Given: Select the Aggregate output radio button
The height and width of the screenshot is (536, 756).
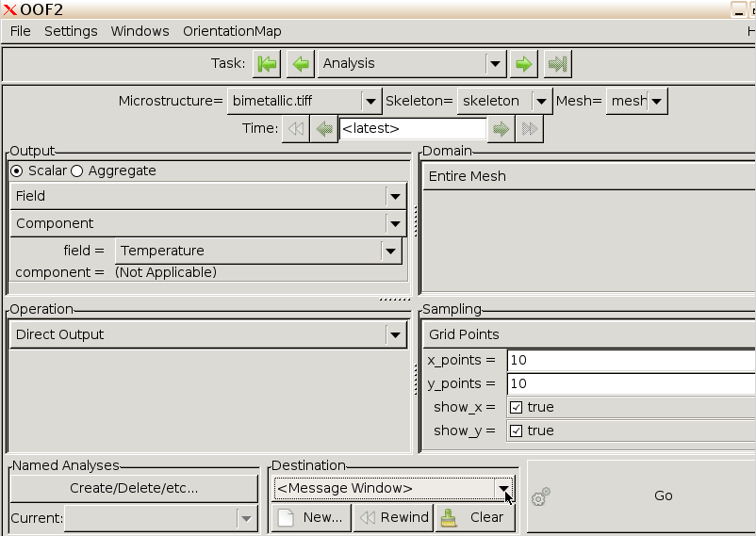Looking at the screenshot, I should coord(77,171).
